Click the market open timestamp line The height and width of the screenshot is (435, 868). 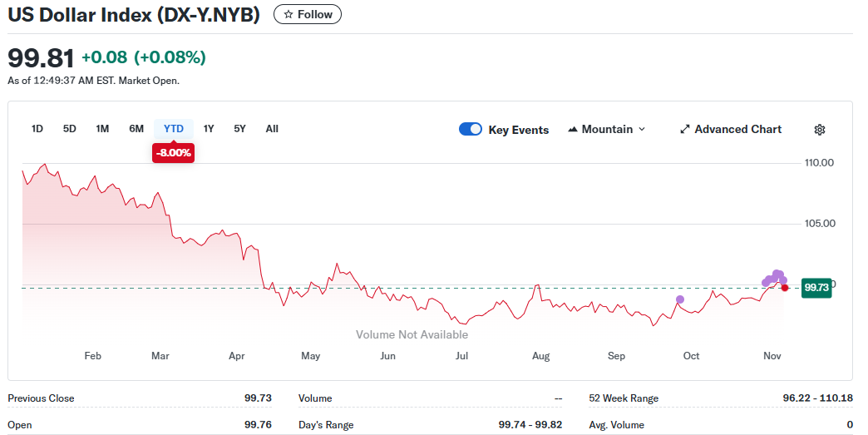tap(94, 81)
